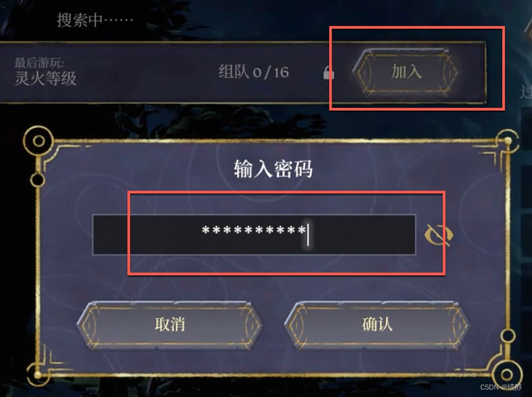Image resolution: width=532 pixels, height=397 pixels.
Task: Click the 加入 join button
Action: (406, 72)
